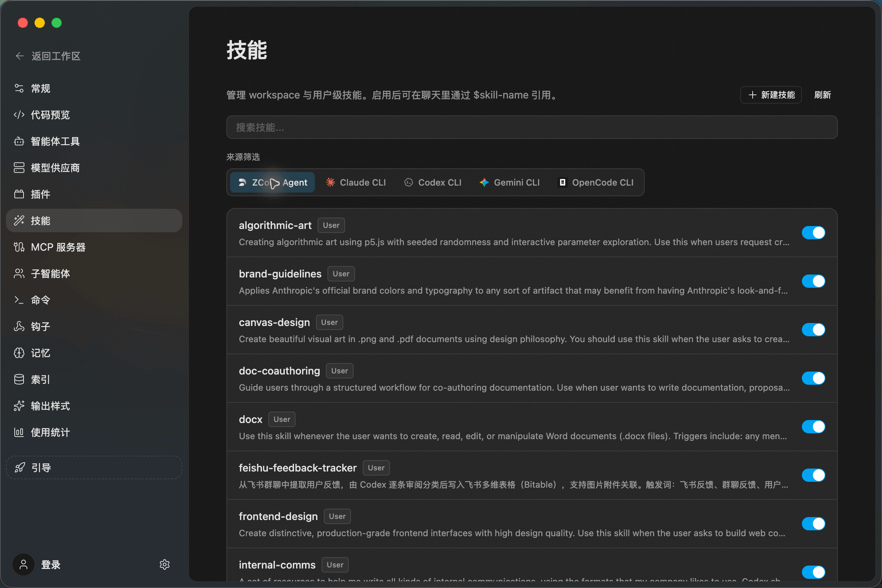Turn off the frontend-design skill switch
The width and height of the screenshot is (882, 588).
(x=813, y=523)
